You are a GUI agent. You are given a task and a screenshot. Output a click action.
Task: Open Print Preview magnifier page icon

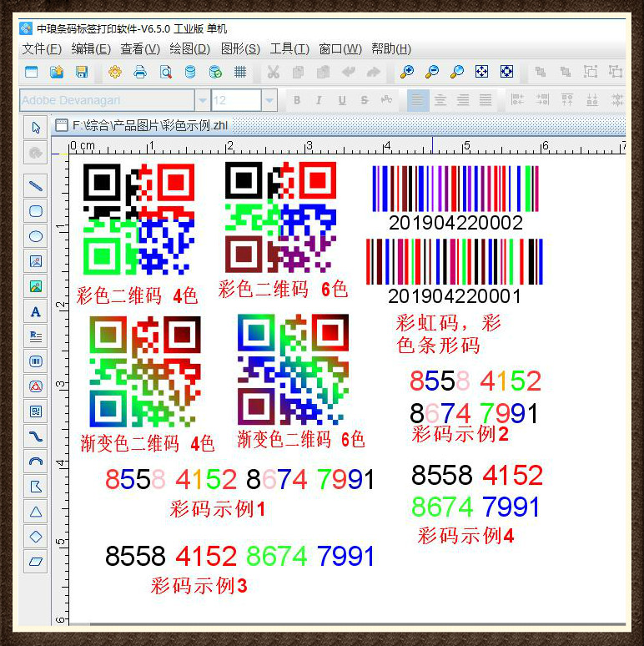coord(165,72)
